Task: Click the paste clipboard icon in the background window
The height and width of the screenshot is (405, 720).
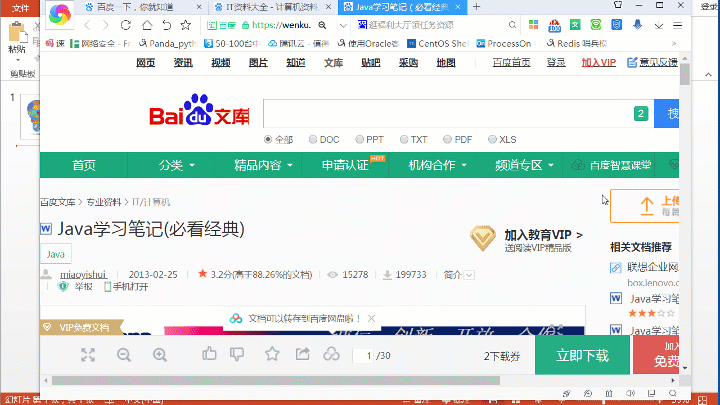Action: 17,31
